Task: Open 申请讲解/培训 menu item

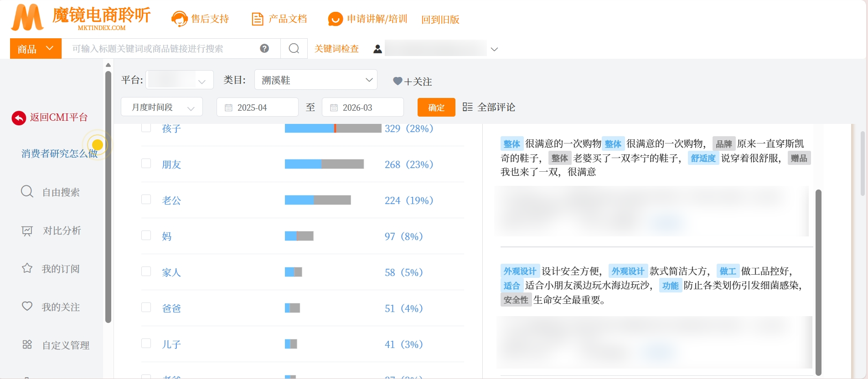Action: click(377, 19)
